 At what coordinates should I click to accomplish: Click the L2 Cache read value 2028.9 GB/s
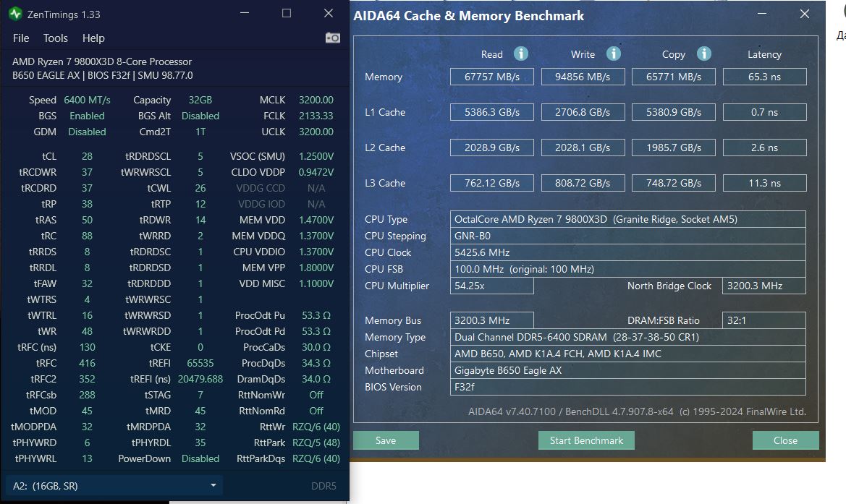[x=492, y=148]
